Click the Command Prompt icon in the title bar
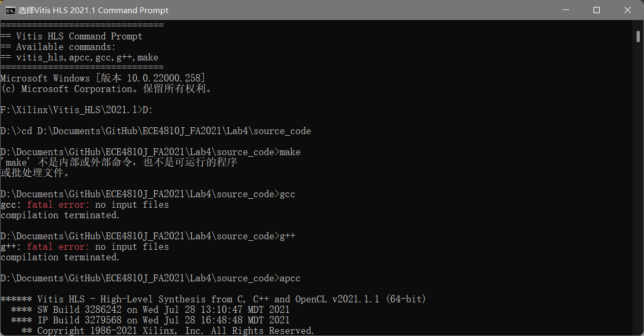 [x=9, y=10]
